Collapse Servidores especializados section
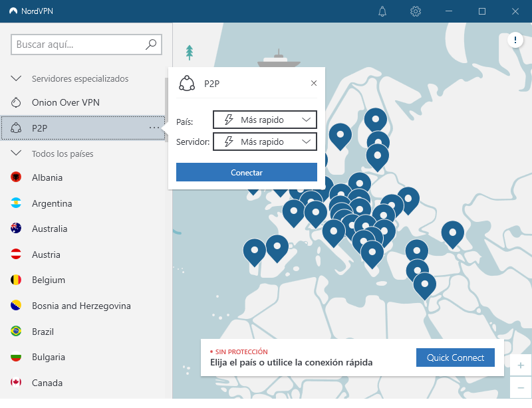Image resolution: width=532 pixels, height=408 pixels. point(16,78)
